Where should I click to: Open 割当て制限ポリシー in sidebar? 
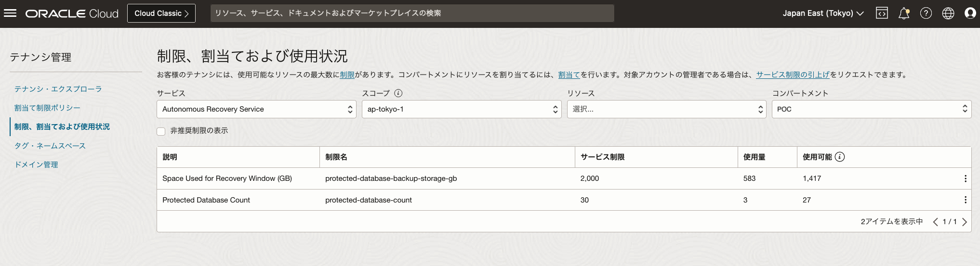47,108
